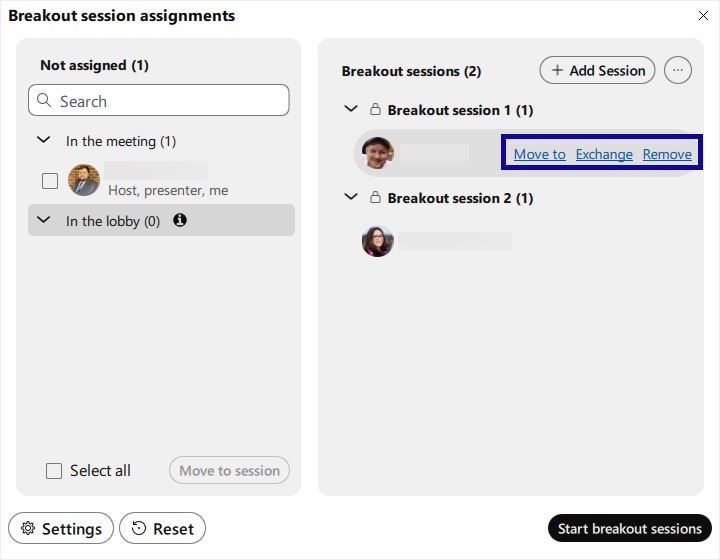Click the host's avatar in Not assigned
Image resolution: width=720 pixels, height=560 pixels.
click(x=84, y=180)
